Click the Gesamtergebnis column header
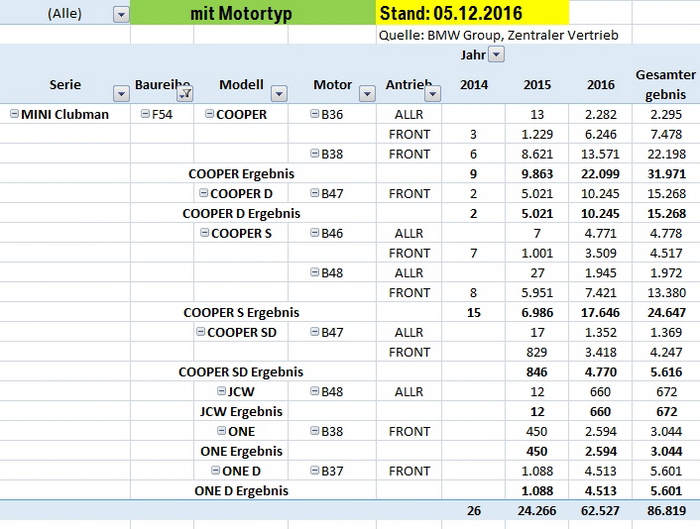 tap(666, 84)
